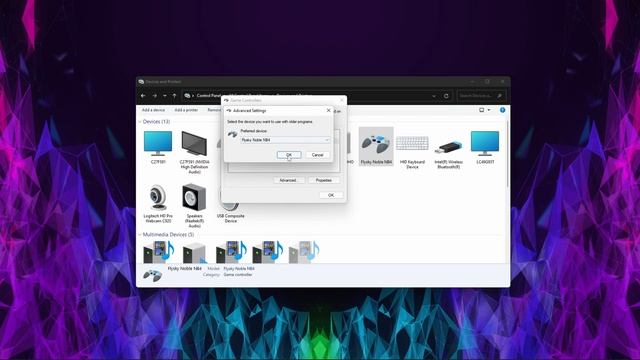The image size is (640, 360).
Task: Click Control Panel in address bar
Action: (209, 96)
